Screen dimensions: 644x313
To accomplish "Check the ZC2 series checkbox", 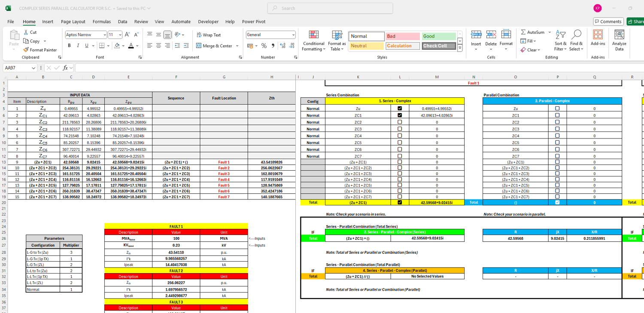I will click(x=400, y=122).
